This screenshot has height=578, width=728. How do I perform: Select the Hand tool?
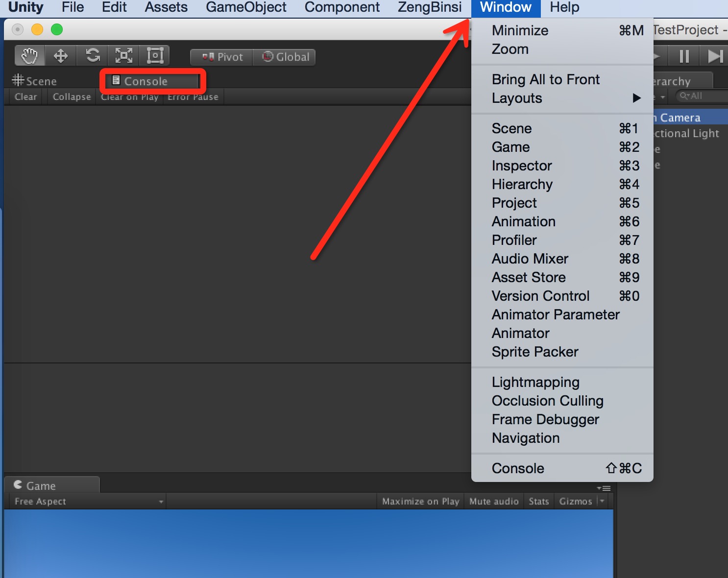click(29, 56)
